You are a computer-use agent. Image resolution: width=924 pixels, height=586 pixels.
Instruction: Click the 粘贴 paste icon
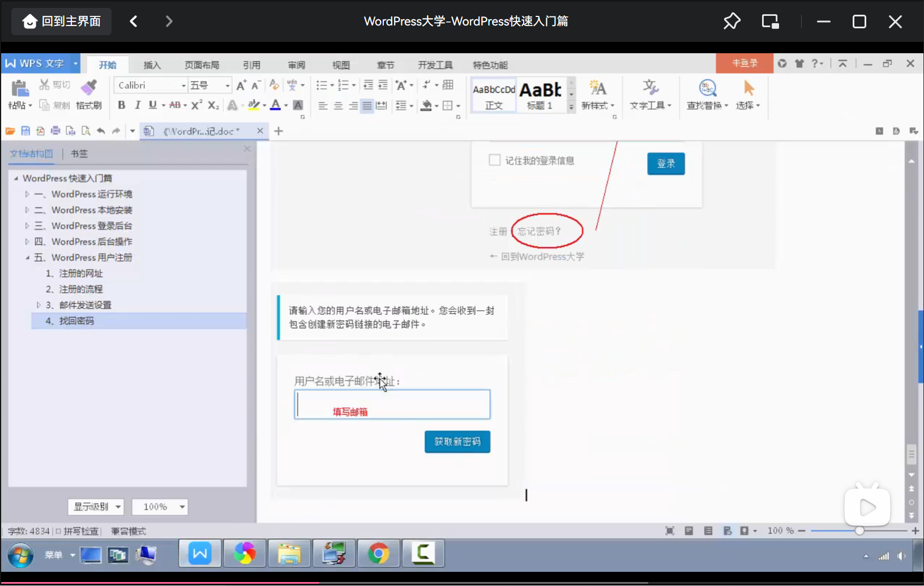(x=20, y=88)
